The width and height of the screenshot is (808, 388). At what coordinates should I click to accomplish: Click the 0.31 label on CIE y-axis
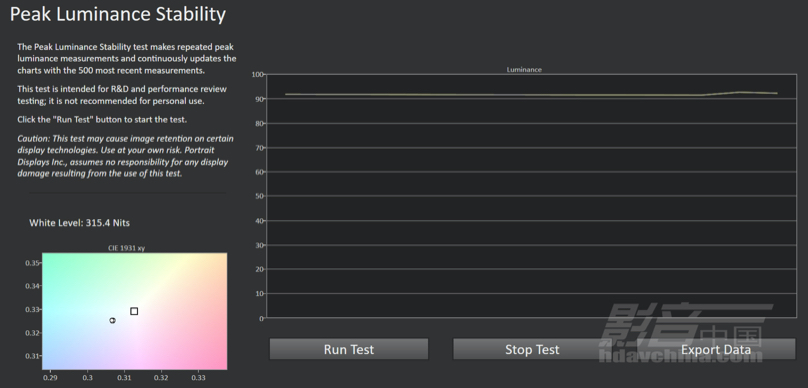click(32, 356)
